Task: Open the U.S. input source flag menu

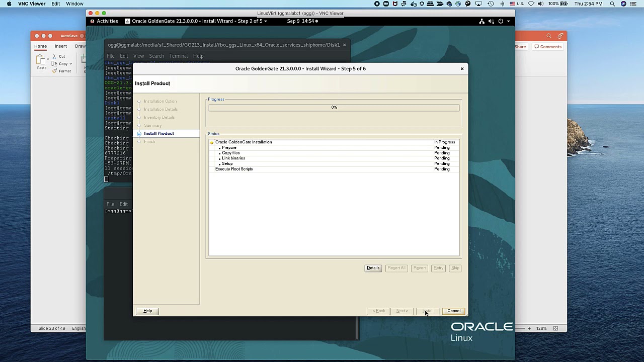Action: click(x=512, y=4)
